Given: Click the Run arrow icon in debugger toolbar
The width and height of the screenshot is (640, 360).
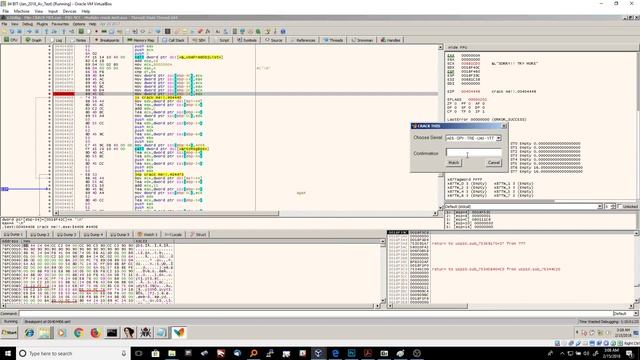Looking at the screenshot, I should pyautogui.click(x=29, y=31).
